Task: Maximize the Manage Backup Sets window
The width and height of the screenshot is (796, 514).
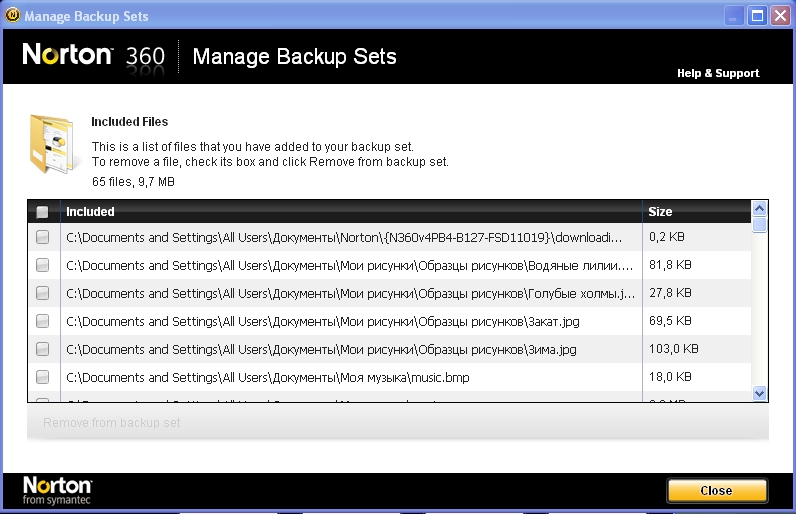Action: 757,15
